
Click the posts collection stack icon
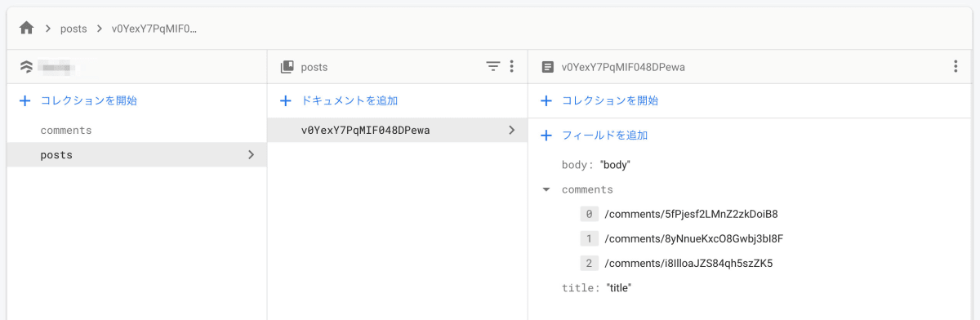tap(287, 67)
